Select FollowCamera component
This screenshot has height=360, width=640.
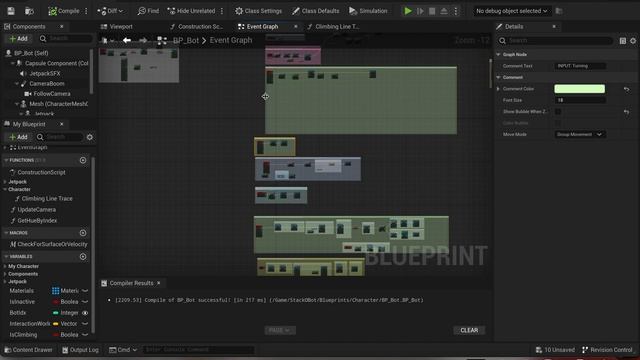tap(52, 94)
